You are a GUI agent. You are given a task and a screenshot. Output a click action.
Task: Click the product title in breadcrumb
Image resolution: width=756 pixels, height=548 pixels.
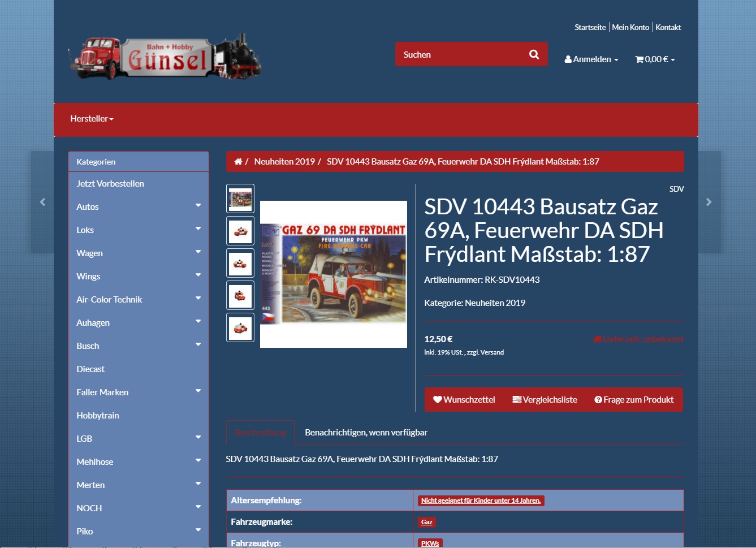pyautogui.click(x=463, y=162)
